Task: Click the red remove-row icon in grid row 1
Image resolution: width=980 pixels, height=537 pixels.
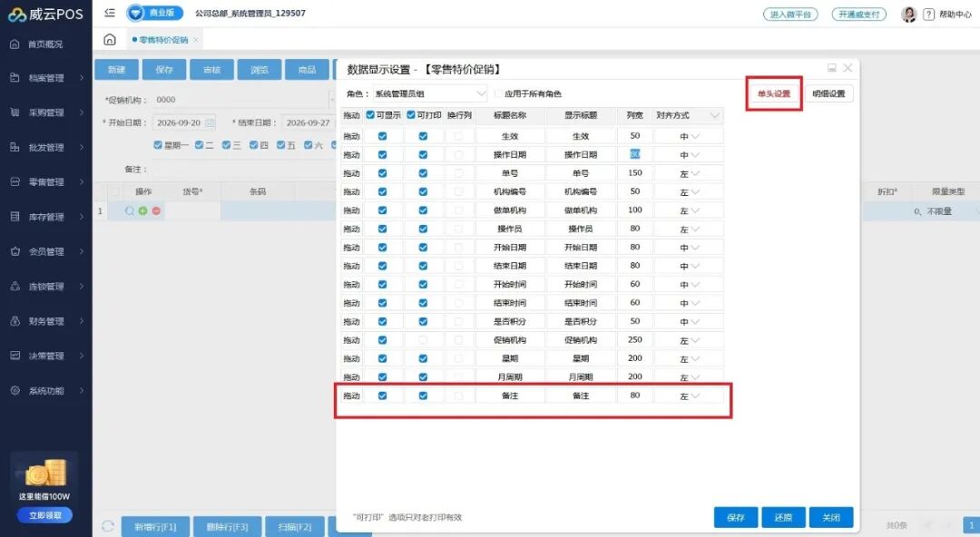Action: click(156, 211)
